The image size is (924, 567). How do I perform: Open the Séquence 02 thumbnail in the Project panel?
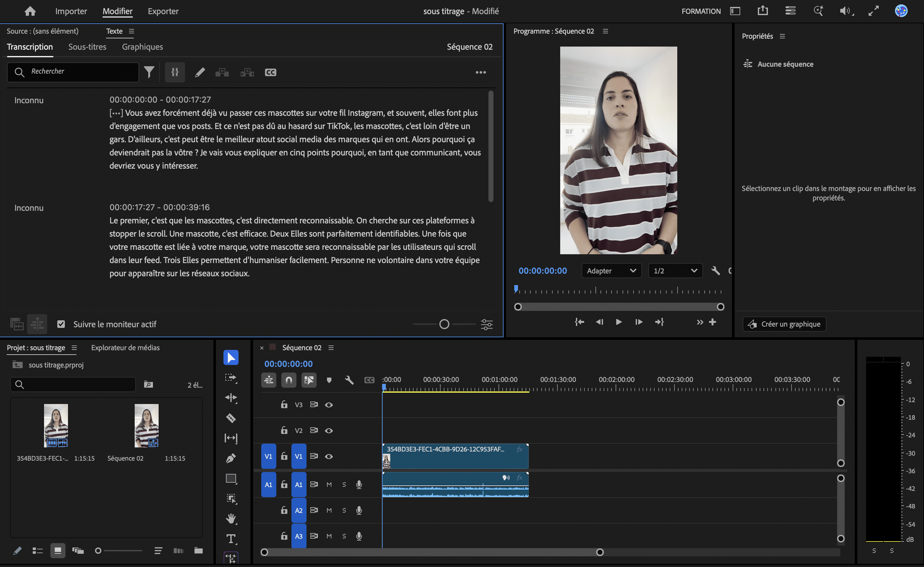(x=146, y=425)
